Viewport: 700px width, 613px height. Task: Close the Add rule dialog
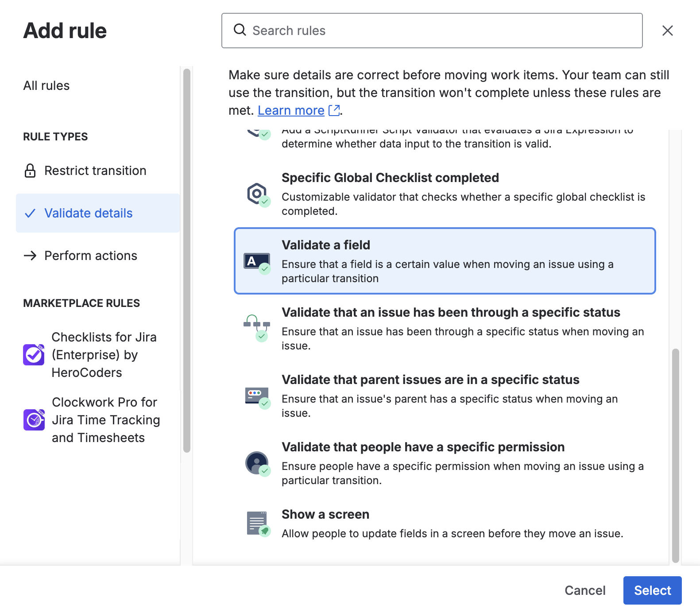click(667, 31)
